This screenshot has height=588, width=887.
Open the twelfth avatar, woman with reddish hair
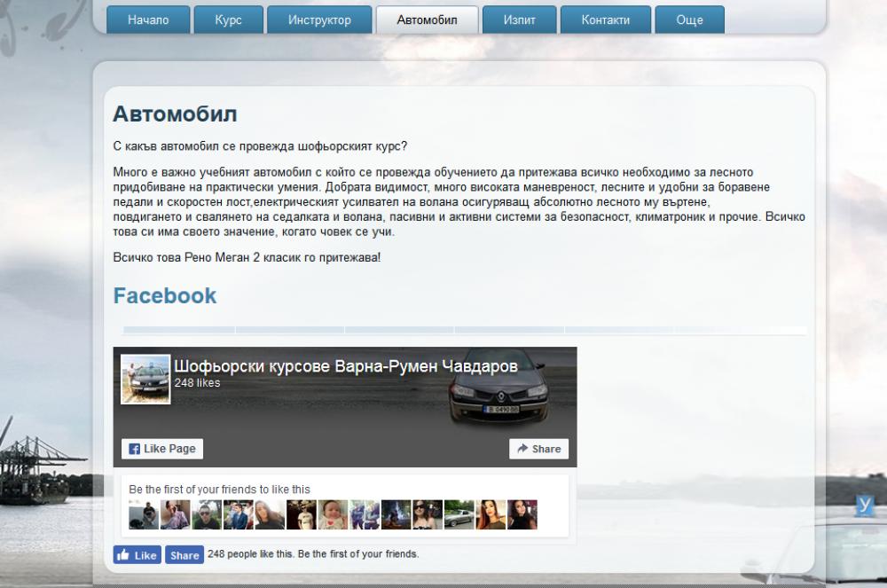tap(491, 514)
